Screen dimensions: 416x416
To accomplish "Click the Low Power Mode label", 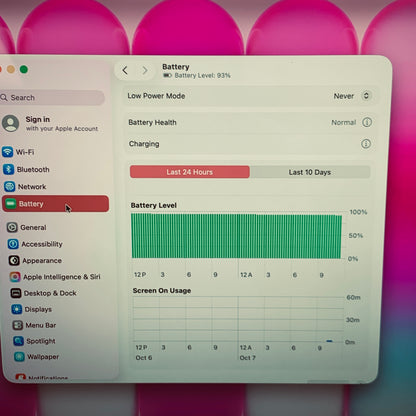I will [x=156, y=96].
